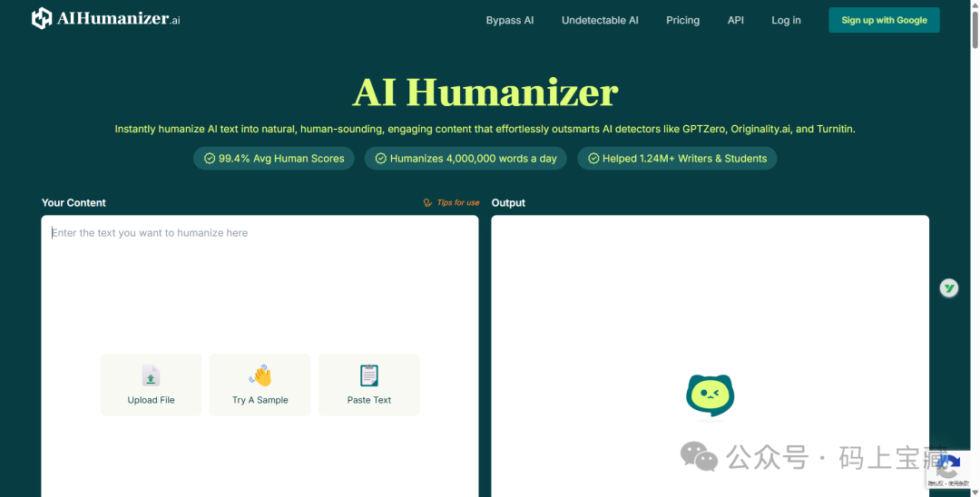Click Sign up with Google button

coord(884,20)
